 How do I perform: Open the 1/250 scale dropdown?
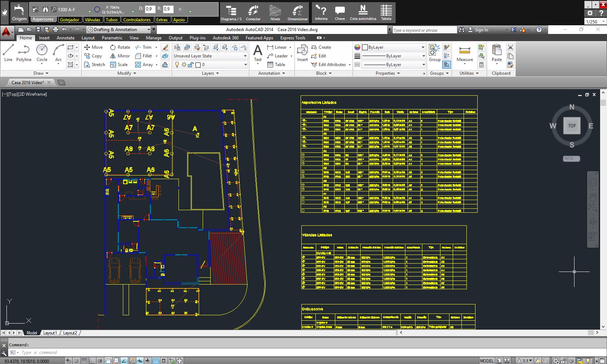click(595, 22)
